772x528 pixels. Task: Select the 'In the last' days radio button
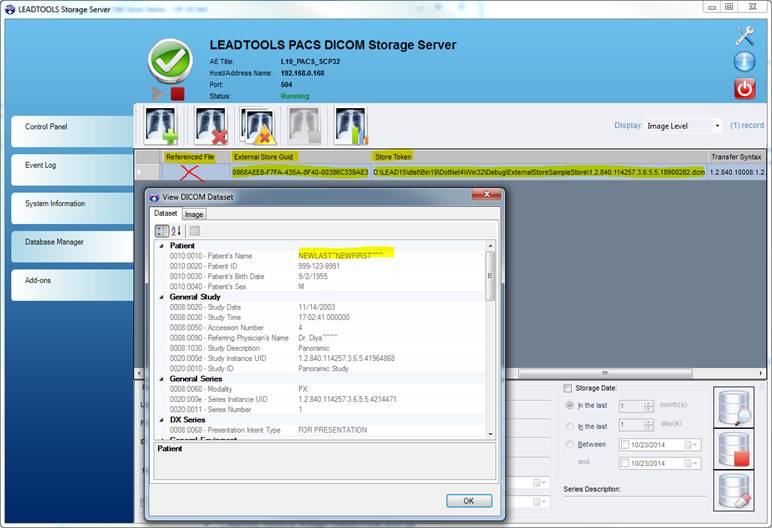coord(570,426)
